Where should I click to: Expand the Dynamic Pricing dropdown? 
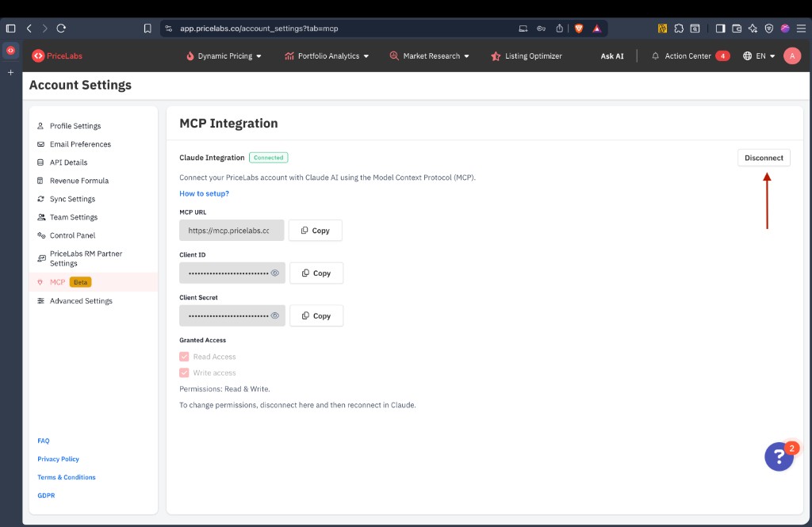(224, 56)
